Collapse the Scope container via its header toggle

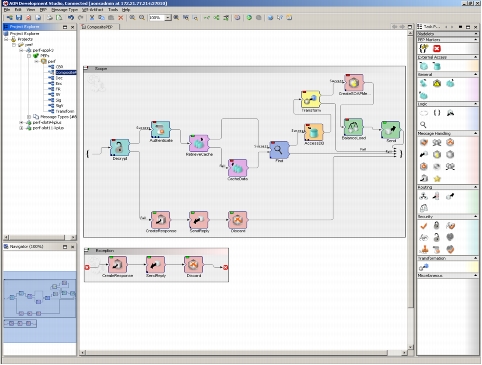86,68
